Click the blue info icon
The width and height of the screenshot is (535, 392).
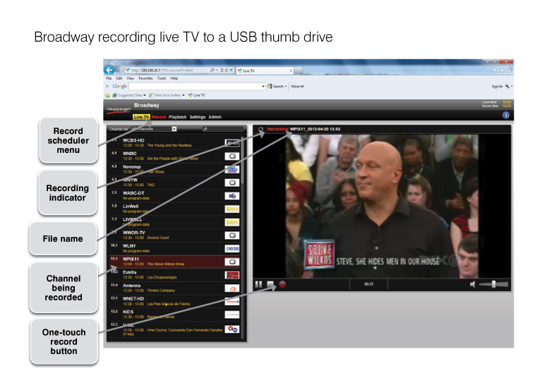[506, 115]
